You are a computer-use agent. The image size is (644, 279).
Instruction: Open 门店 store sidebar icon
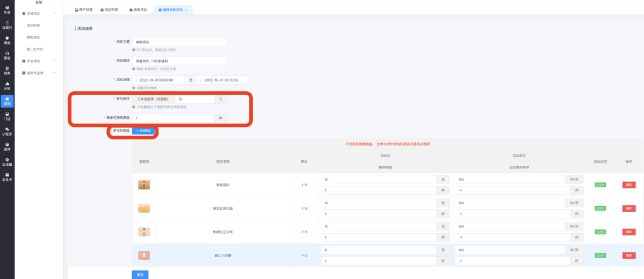pyautogui.click(x=7, y=116)
